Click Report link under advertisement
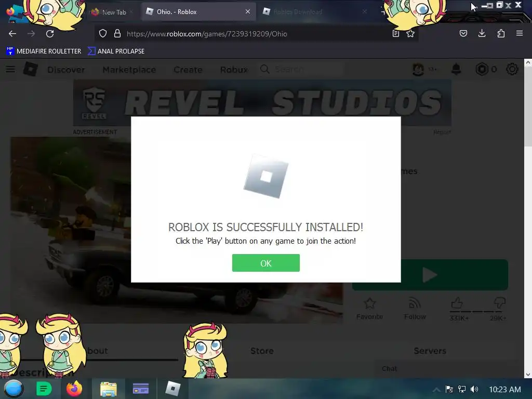Image resolution: width=532 pixels, height=399 pixels. (x=442, y=132)
